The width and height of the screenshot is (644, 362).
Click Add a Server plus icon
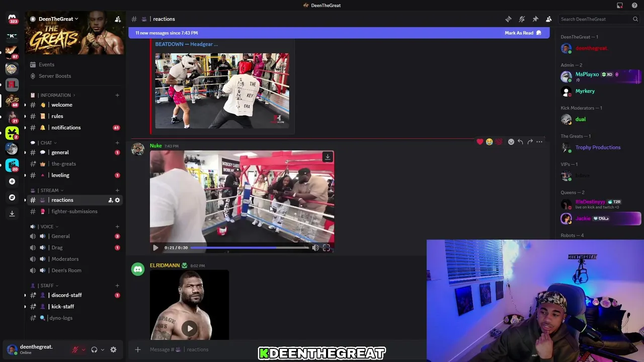tap(12, 182)
